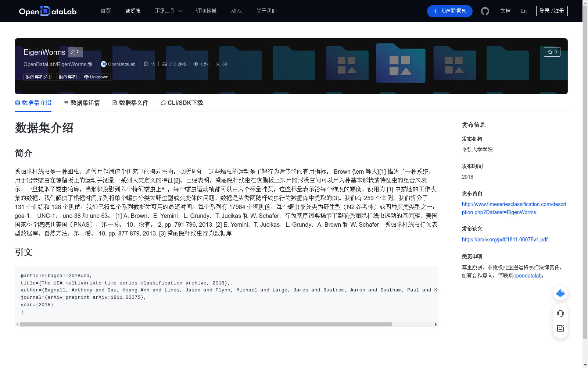Expand the 开源工具 dropdown menu
588x368 pixels.
coord(168,11)
